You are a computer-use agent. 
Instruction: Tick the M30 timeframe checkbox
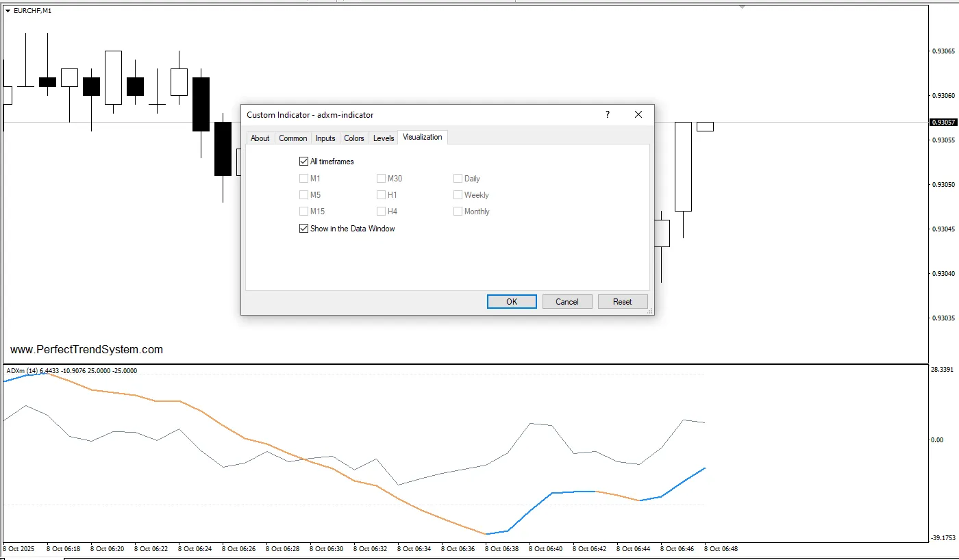pyautogui.click(x=381, y=179)
